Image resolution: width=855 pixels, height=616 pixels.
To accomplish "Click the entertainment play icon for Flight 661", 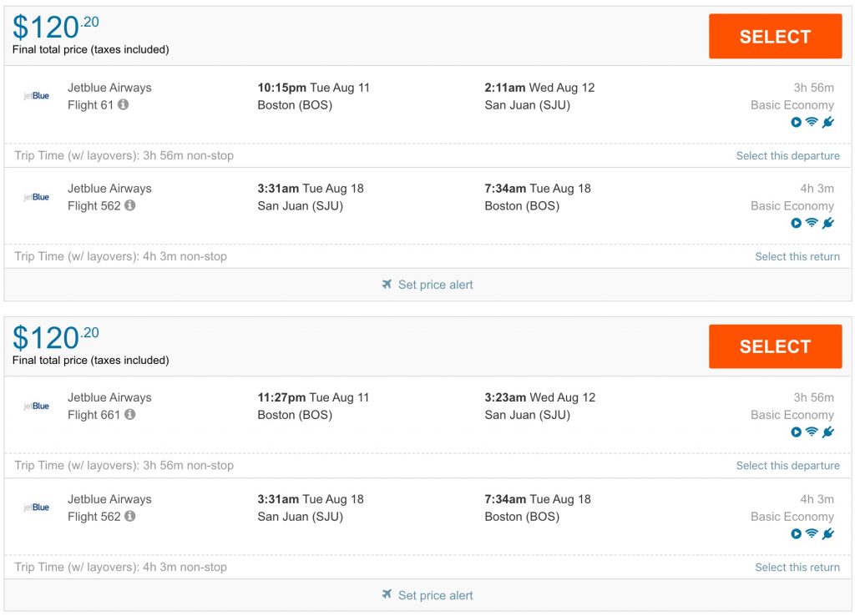I will [797, 432].
